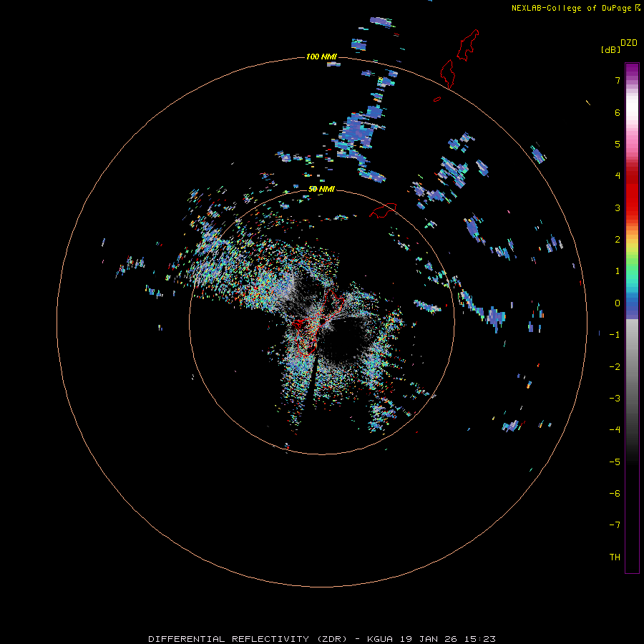
Task: Click the legend value -6
Action: pyautogui.click(x=615, y=494)
